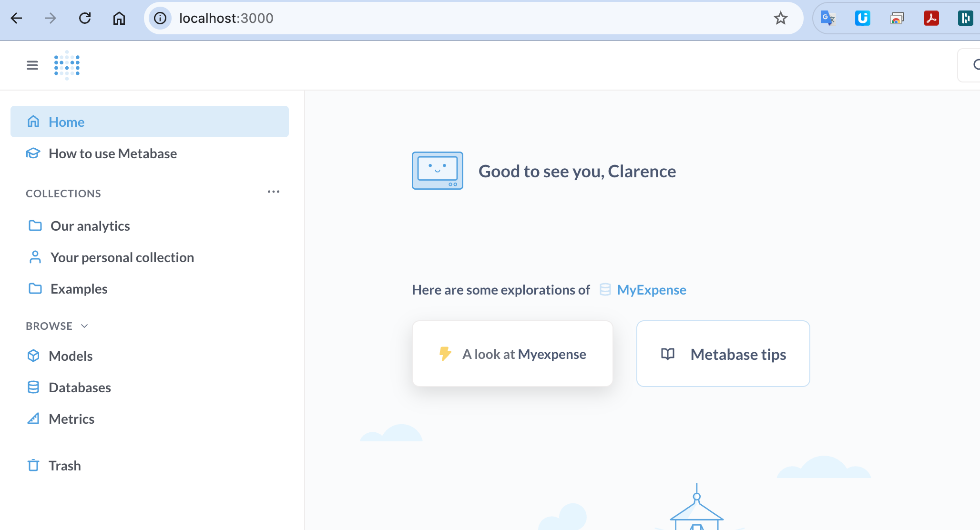Click the lightning bolt x-ray icon
Screen dimensions: 980x530
point(445,354)
